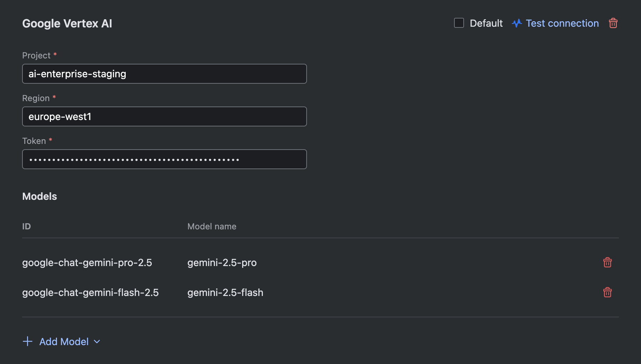The image size is (641, 364).
Task: Click the Google Vertex AI heading
Action: 67,24
